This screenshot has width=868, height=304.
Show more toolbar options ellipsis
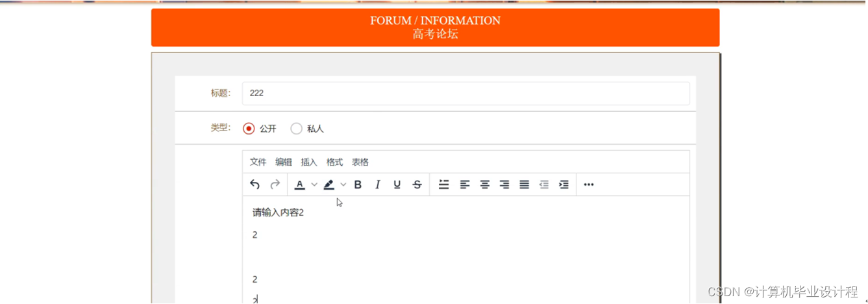(x=589, y=184)
